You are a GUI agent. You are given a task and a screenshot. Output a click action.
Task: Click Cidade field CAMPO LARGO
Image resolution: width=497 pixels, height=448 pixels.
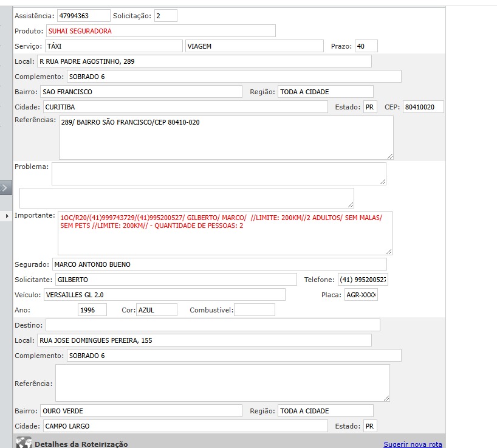point(185,426)
